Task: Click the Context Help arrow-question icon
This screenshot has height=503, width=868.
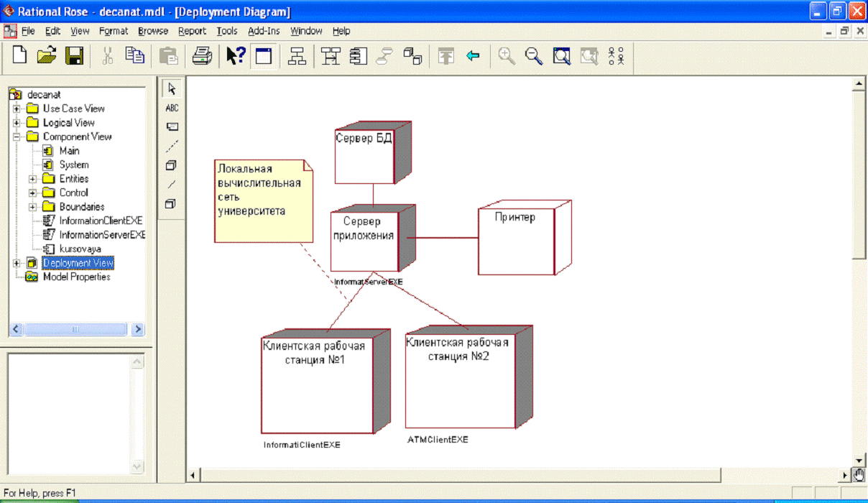Action: point(236,56)
